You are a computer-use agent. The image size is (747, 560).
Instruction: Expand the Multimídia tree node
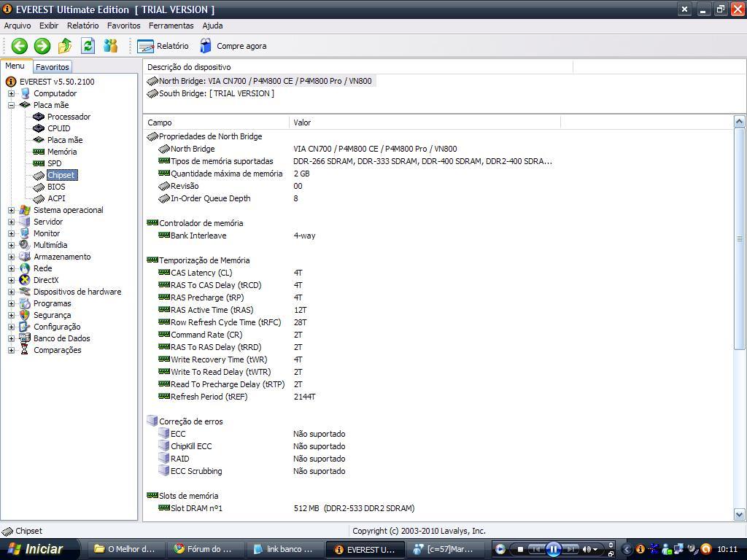[x=12, y=245]
